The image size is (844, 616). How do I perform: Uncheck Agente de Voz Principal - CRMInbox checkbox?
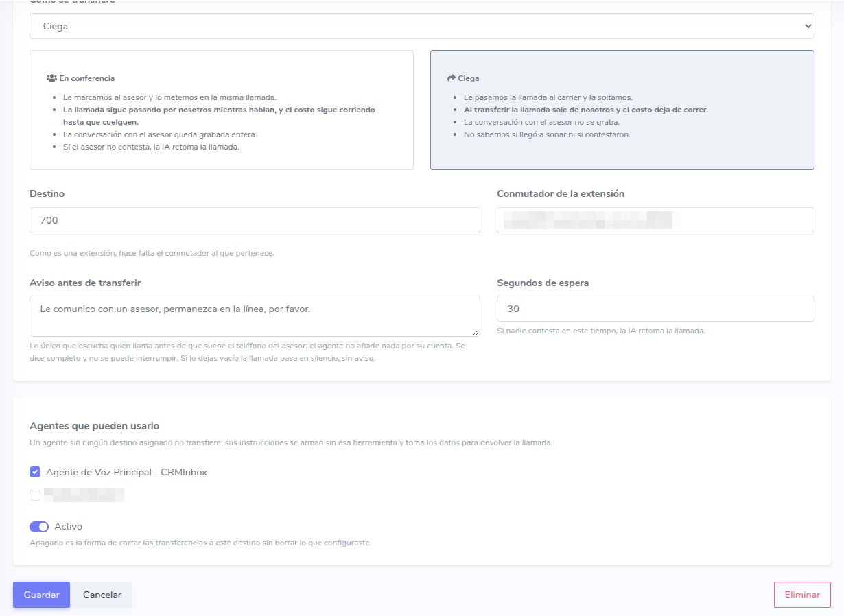point(35,472)
